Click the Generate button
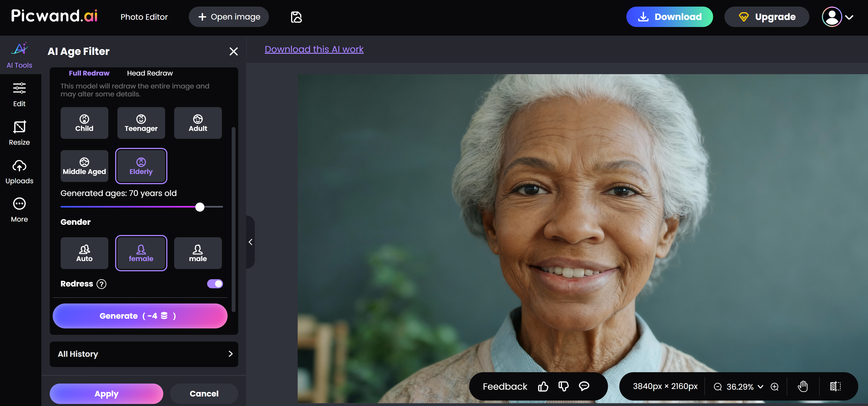This screenshot has height=406, width=868. (x=140, y=316)
